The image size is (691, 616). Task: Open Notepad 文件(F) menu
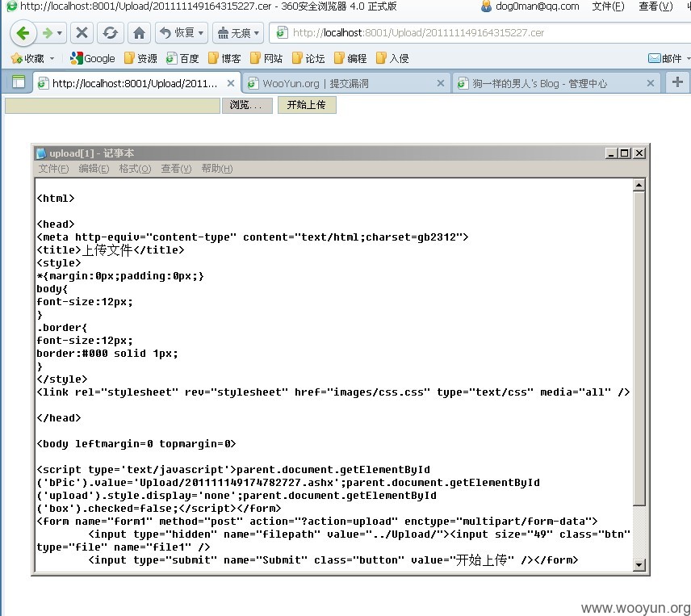(53, 168)
